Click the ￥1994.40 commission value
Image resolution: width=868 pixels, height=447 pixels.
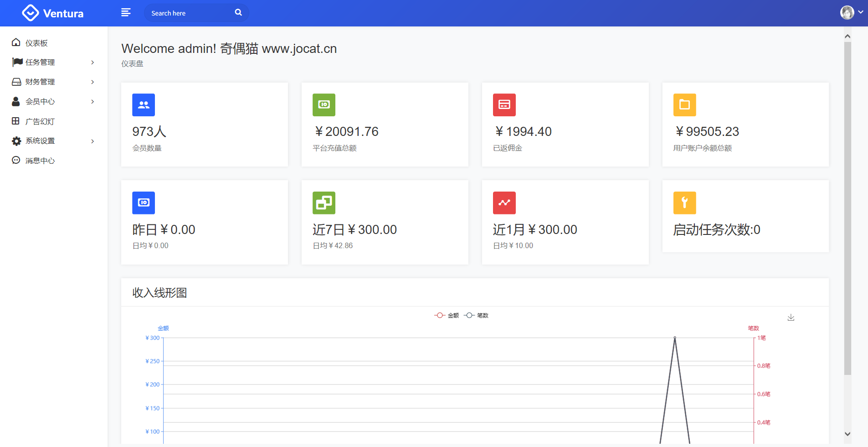(523, 131)
